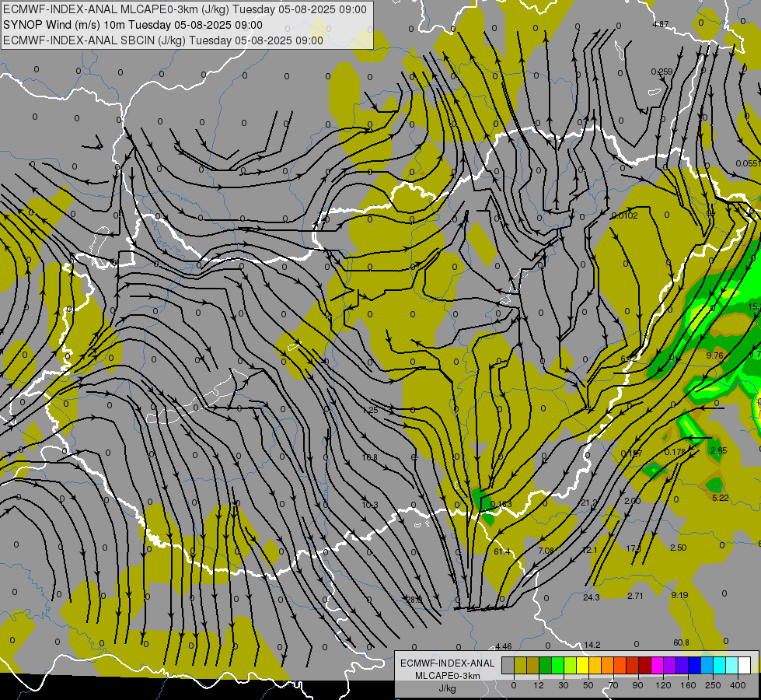Click legend label ECMWF-INDEX-ANAL
761x700 pixels.
448,663
